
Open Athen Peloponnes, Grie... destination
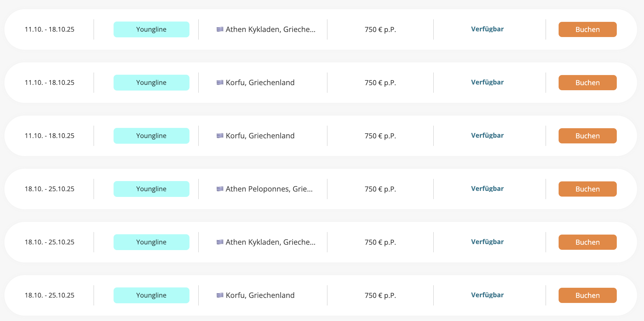click(269, 189)
